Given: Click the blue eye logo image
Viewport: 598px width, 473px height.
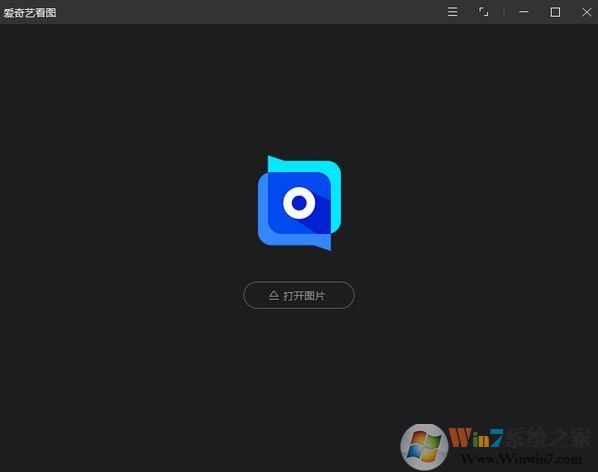Looking at the screenshot, I should 299,203.
